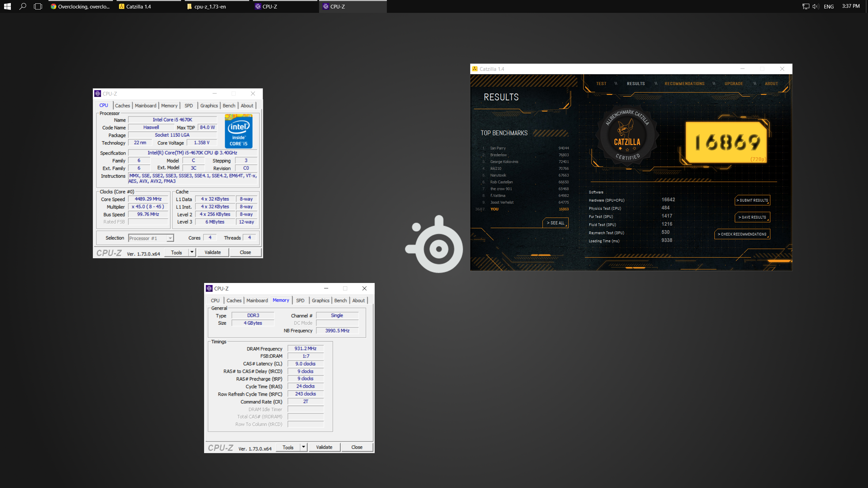Click the title bar icon of the bottom CPU-Z window

(x=209, y=288)
